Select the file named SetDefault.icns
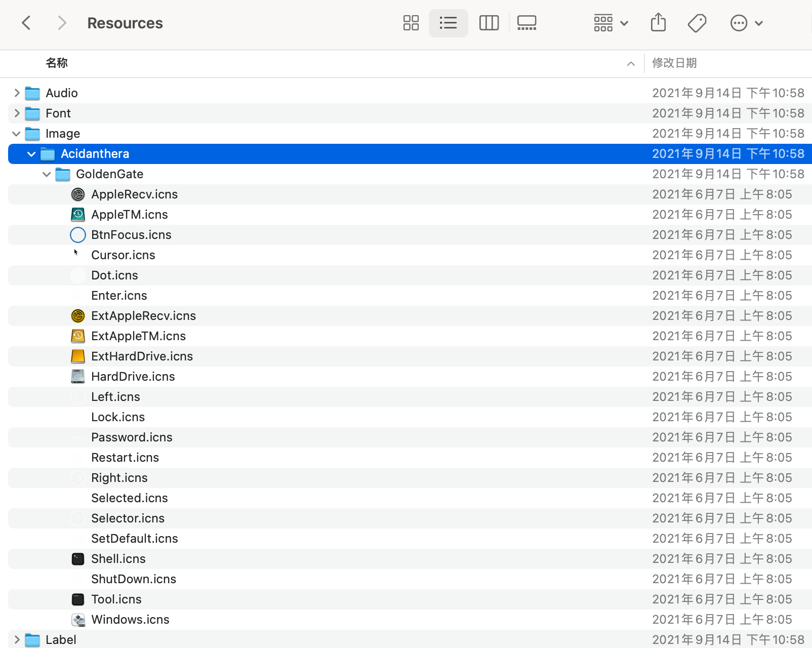812x648 pixels. (x=135, y=539)
